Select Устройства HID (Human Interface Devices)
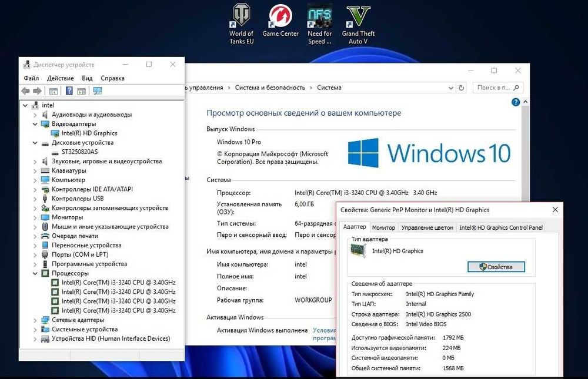This screenshot has width=588, height=379. [x=111, y=338]
